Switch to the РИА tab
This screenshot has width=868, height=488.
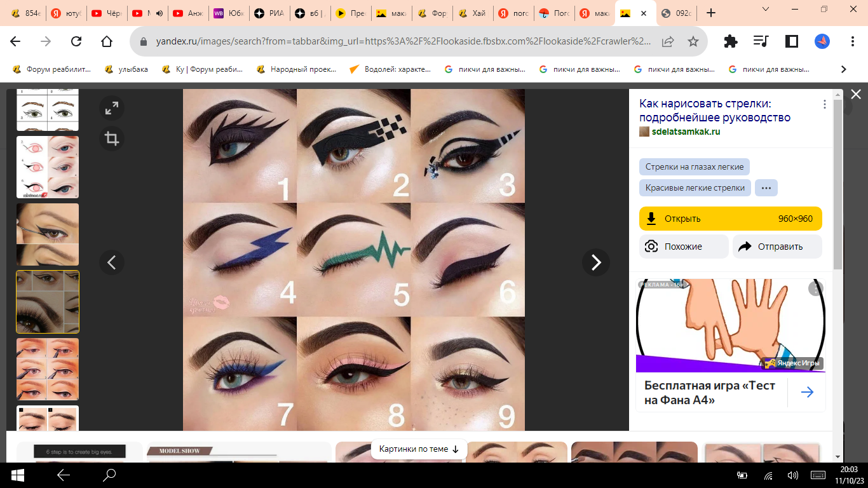[270, 13]
